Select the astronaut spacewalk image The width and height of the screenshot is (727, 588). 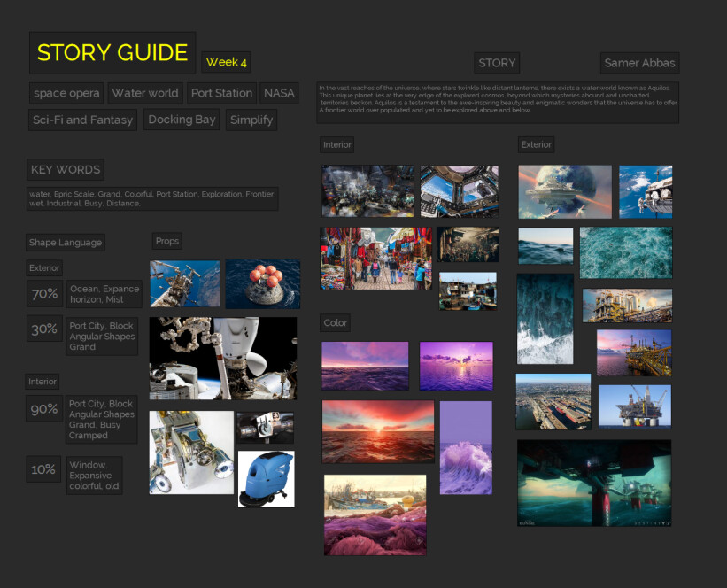646,192
